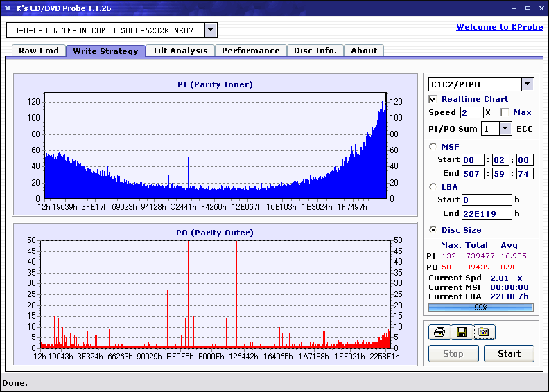The width and height of the screenshot is (549, 392).
Task: Go to the Performance tab
Action: 251,51
